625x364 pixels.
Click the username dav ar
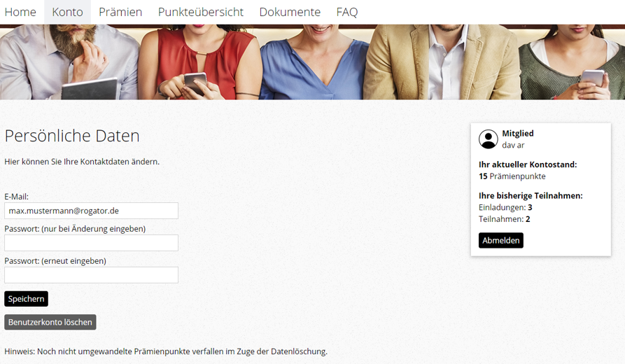513,146
